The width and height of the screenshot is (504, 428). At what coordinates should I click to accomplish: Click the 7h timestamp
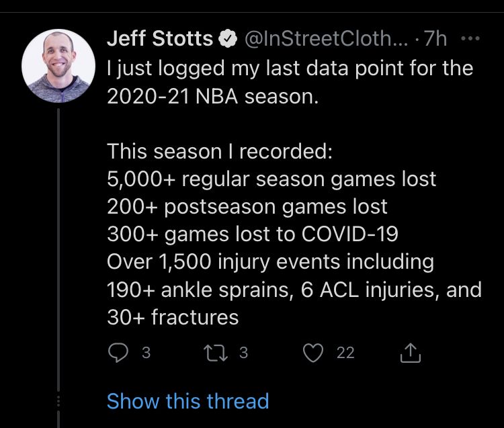pyautogui.click(x=435, y=38)
